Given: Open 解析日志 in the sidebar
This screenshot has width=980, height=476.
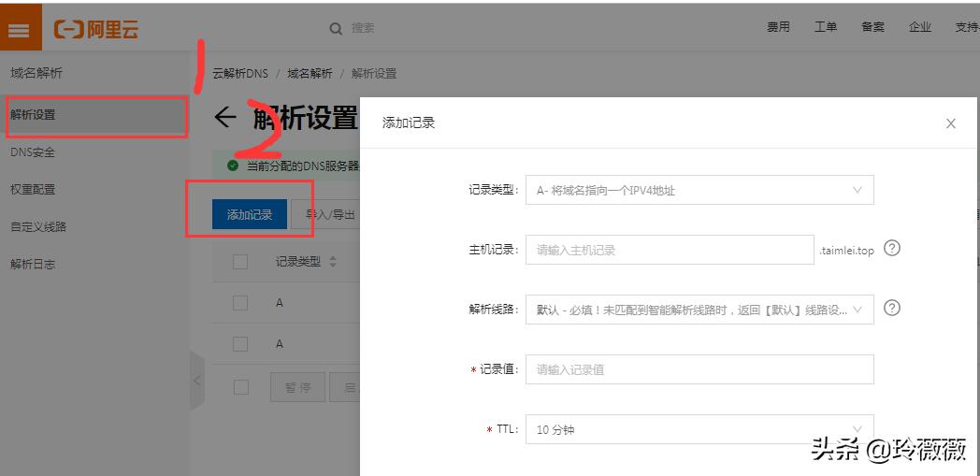Looking at the screenshot, I should pyautogui.click(x=33, y=265).
